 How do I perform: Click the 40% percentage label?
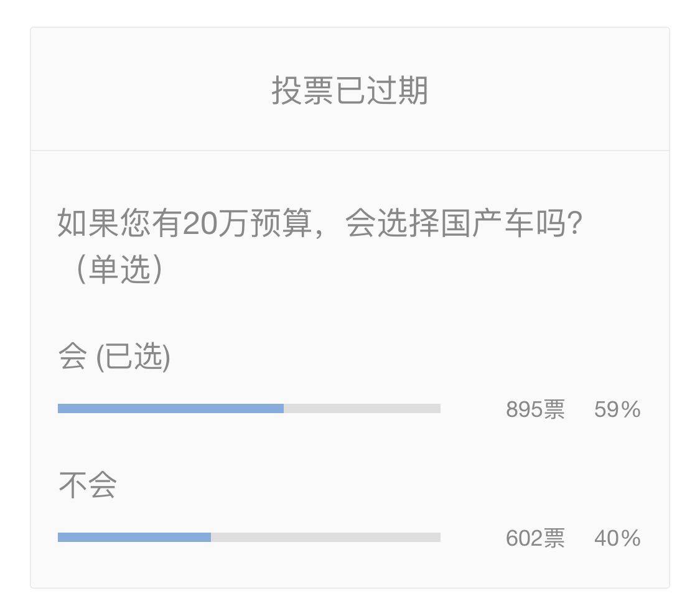coord(617,538)
